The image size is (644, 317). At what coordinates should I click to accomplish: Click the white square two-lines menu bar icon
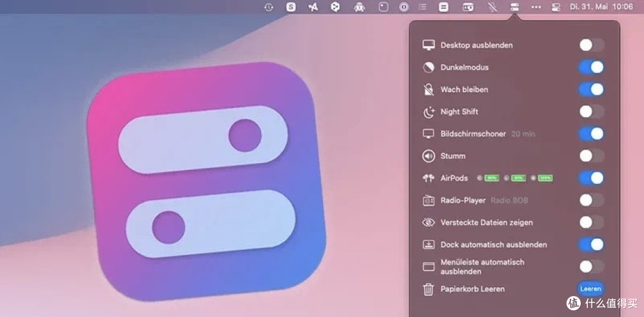coord(444,7)
